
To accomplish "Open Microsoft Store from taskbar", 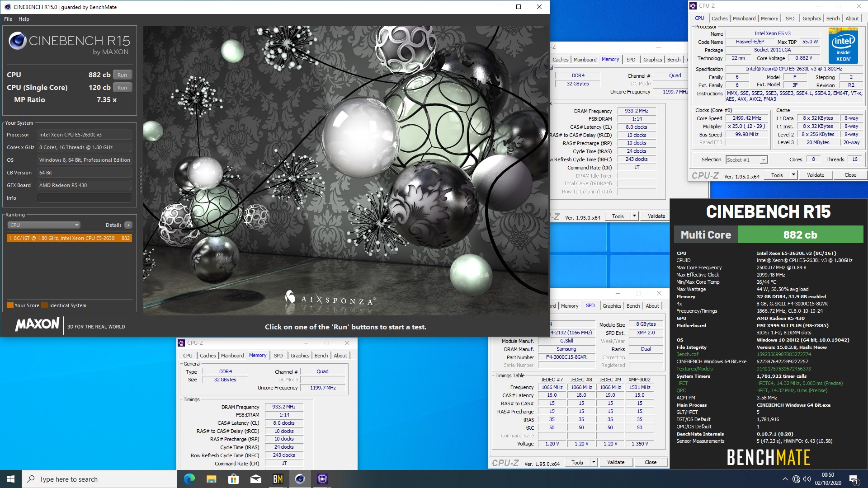I will [233, 479].
